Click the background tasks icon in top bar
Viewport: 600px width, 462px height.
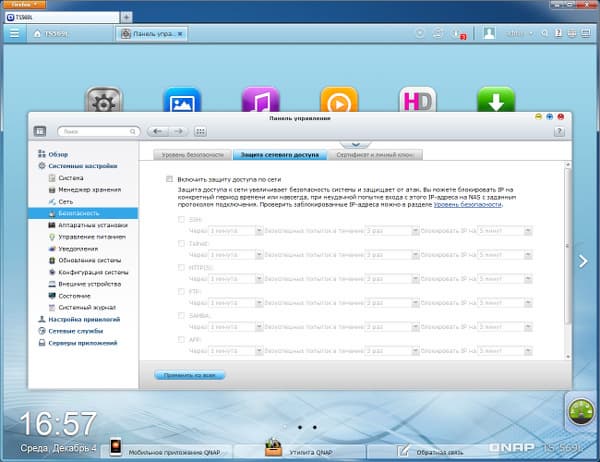point(420,34)
